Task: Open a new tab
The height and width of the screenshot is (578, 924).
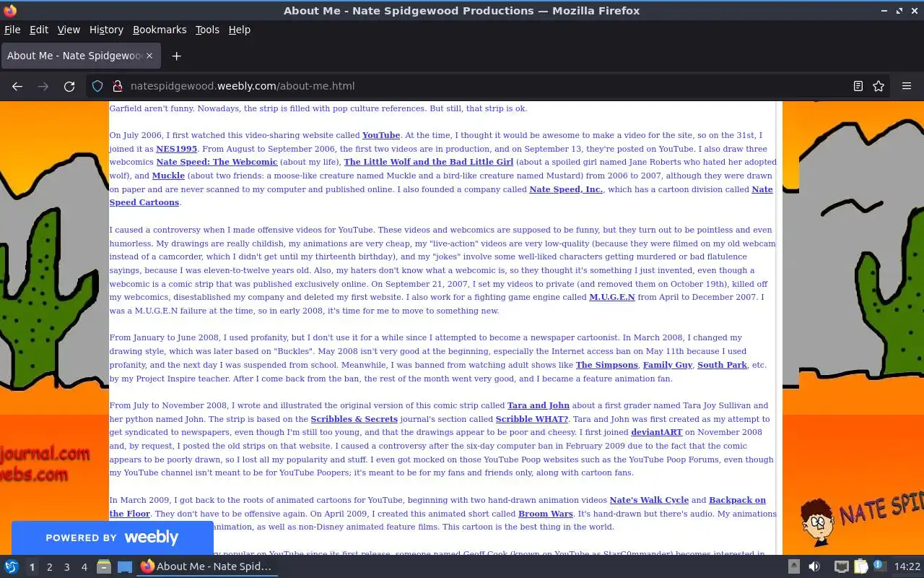Action: [176, 56]
